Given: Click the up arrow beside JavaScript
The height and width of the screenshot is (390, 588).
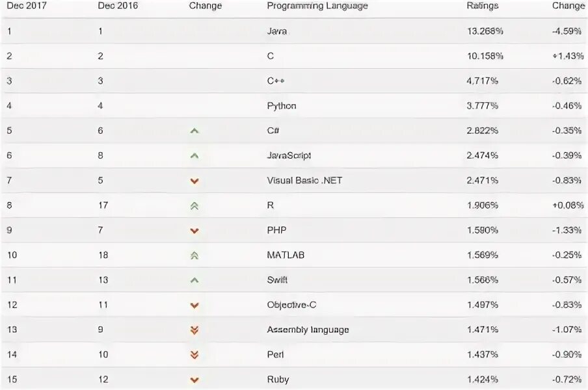Looking at the screenshot, I should pyautogui.click(x=194, y=156).
